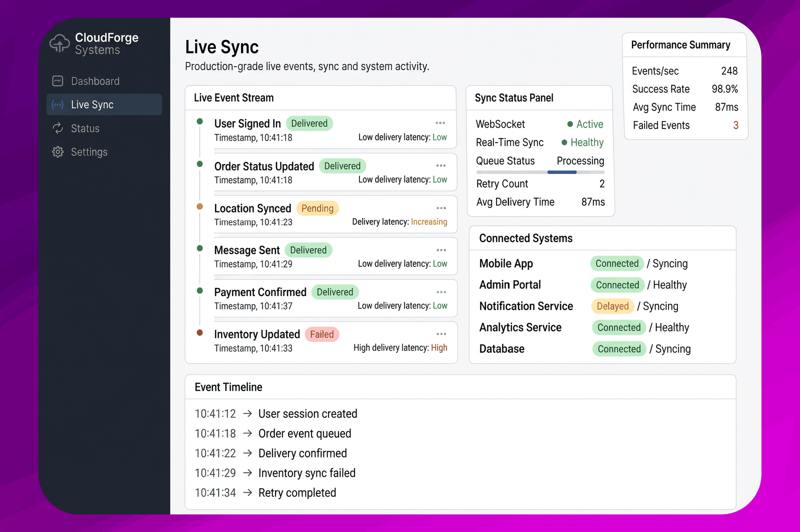Expand options for Location Synced event

coord(441,208)
